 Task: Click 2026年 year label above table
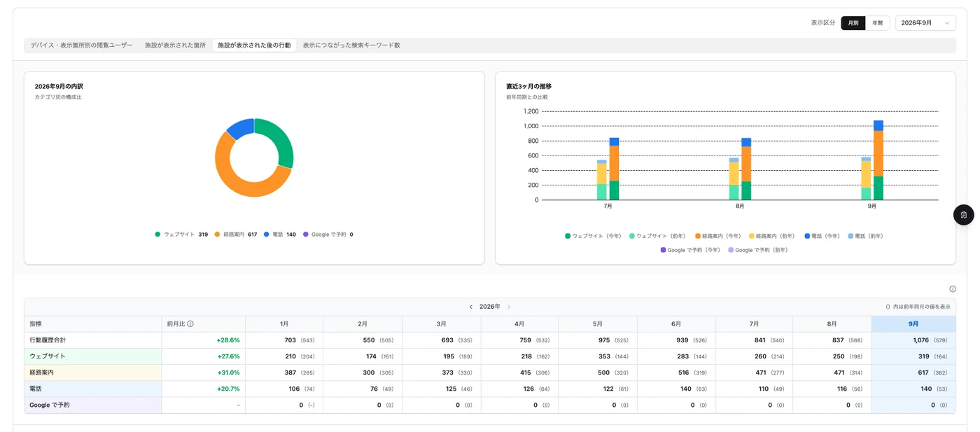490,307
